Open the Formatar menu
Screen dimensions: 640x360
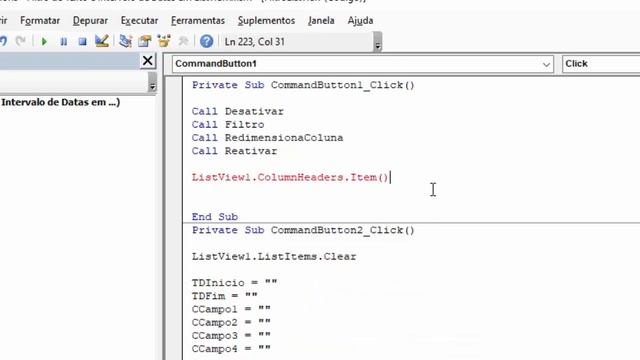point(40,20)
